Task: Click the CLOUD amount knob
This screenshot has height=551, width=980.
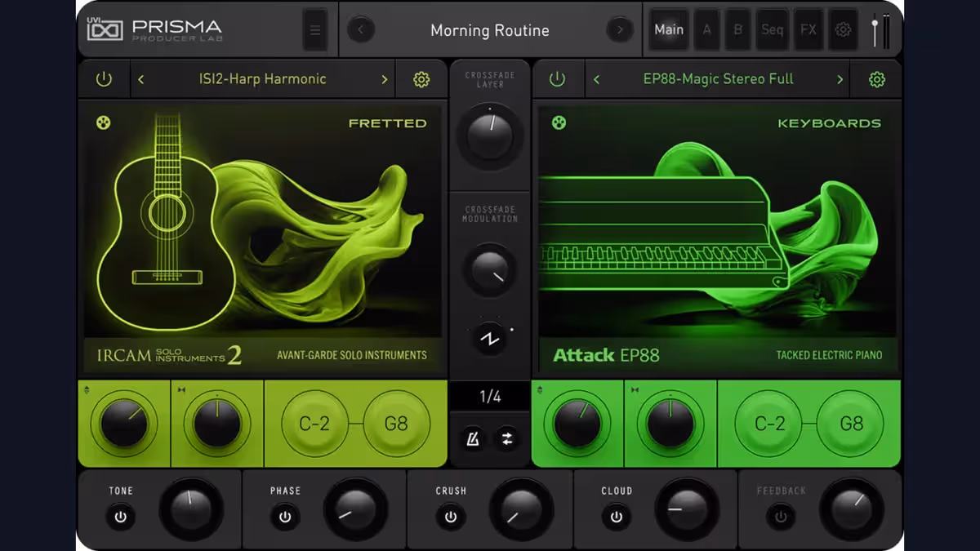Action: click(x=687, y=509)
